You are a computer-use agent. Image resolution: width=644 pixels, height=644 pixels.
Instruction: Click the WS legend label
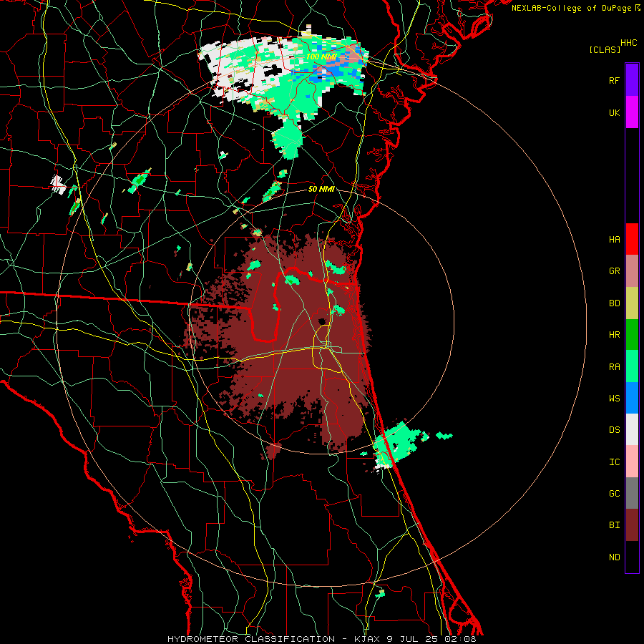click(614, 399)
